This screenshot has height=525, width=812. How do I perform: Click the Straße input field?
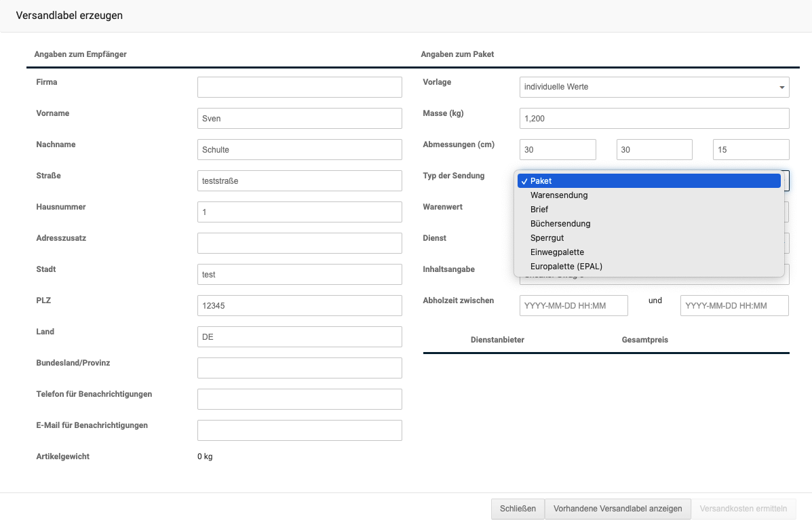tap(299, 180)
